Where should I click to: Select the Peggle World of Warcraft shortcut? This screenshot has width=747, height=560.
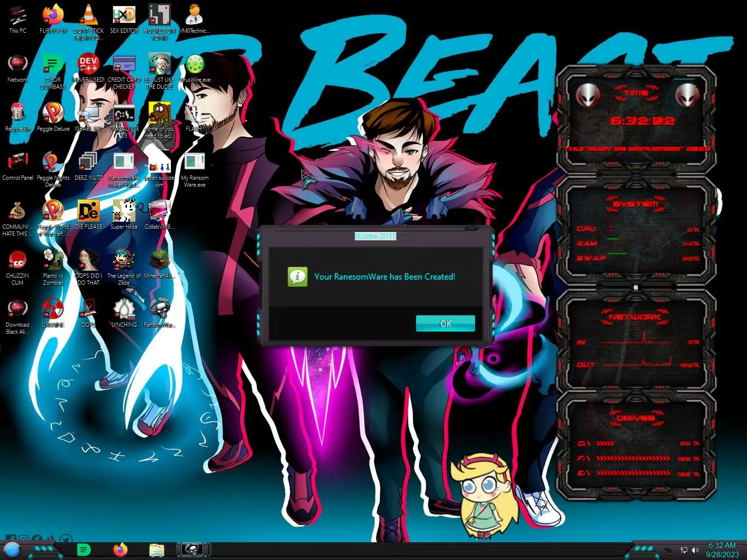pos(53,218)
